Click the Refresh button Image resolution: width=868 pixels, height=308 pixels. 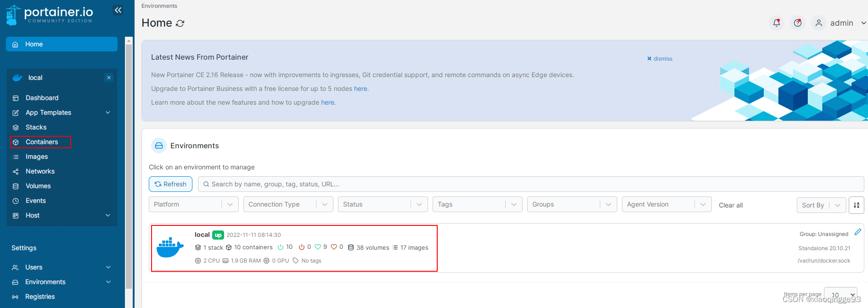[170, 184]
